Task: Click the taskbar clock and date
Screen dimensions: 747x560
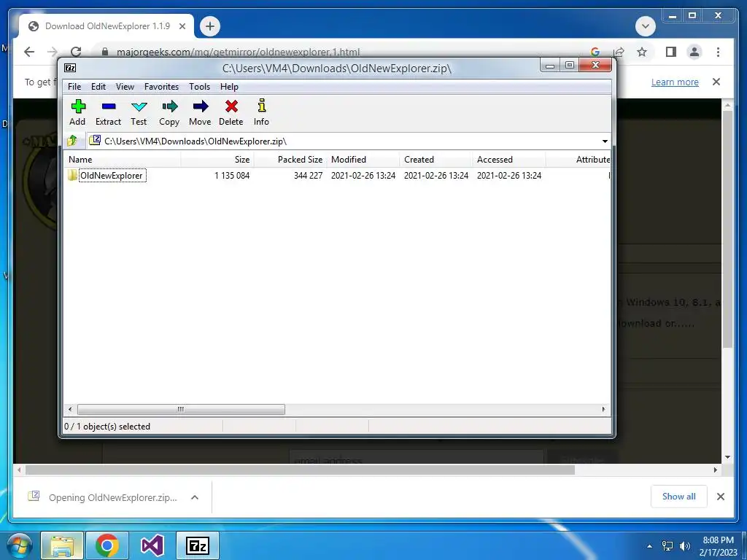Action: 718,546
